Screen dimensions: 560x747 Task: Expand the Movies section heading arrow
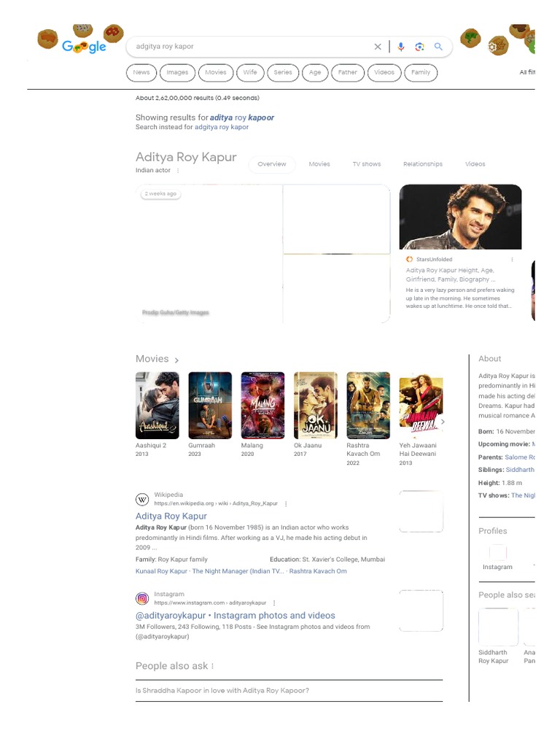(x=176, y=360)
